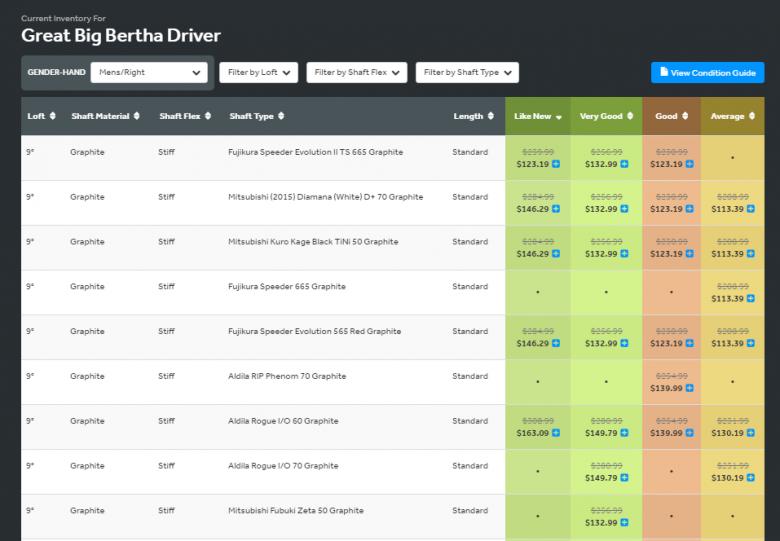The image size is (780, 541).
Task: Click plus for Speeder Evolution 565 Red Good $123.19
Action: pyautogui.click(x=688, y=344)
